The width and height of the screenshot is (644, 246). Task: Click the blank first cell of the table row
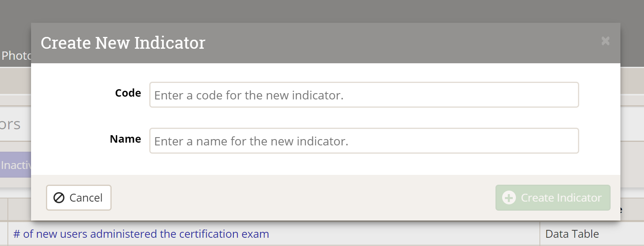(4, 234)
